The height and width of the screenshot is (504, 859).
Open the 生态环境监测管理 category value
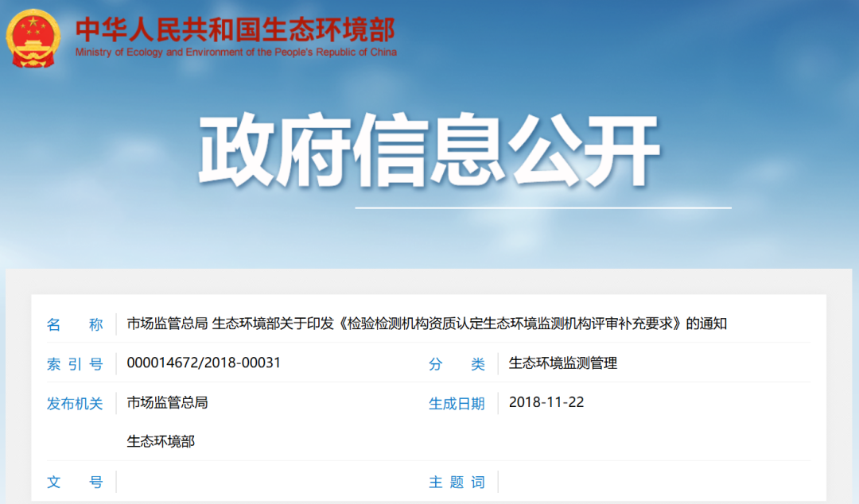coord(563,363)
